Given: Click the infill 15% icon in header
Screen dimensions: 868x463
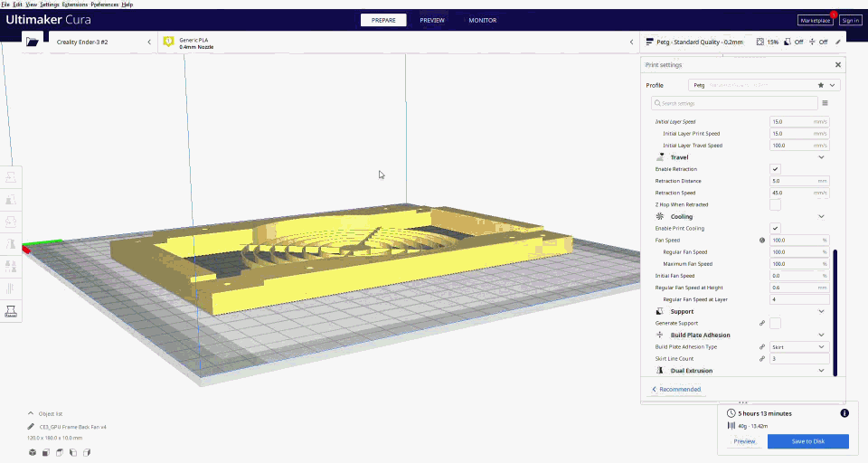Looking at the screenshot, I should click(x=760, y=43).
